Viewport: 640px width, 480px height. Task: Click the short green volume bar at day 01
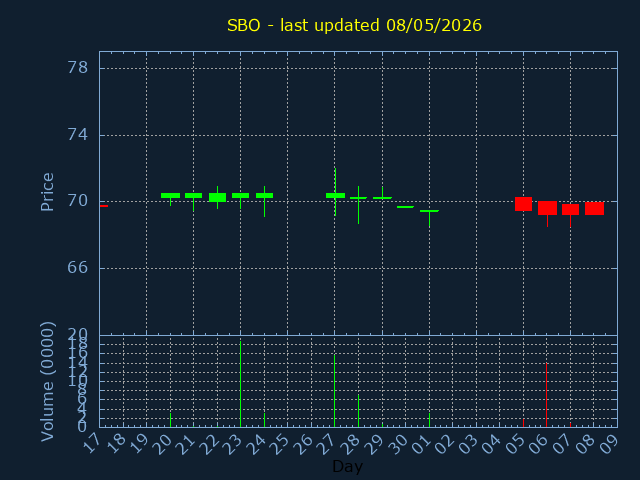(x=429, y=420)
